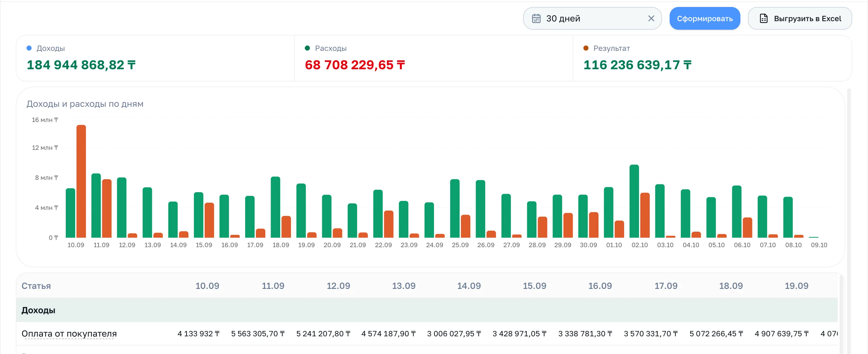
Task: Click the table cell 4 907 639,75 ₸
Action: [781, 334]
